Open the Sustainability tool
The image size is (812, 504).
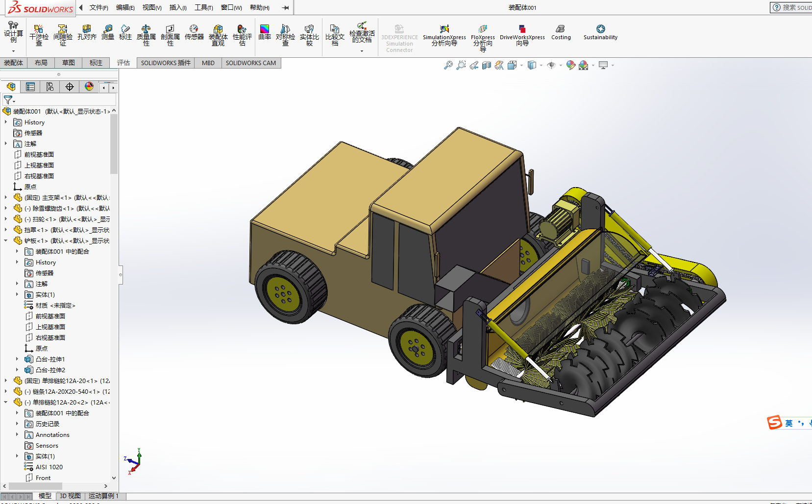600,32
